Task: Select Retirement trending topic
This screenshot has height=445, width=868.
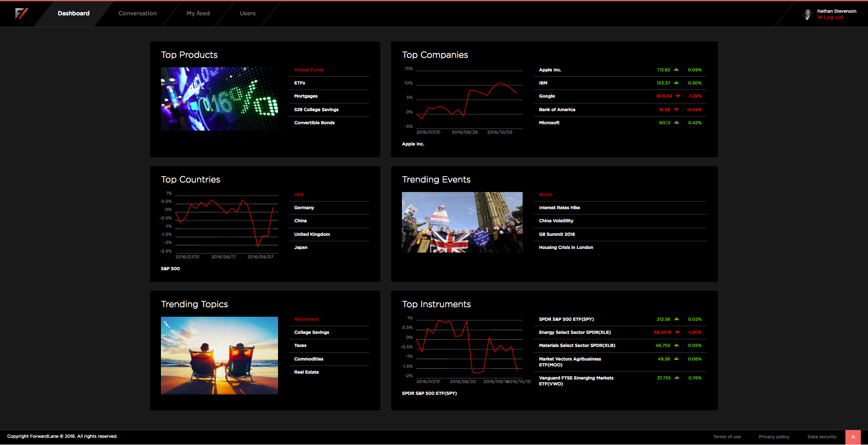Action: coord(329,319)
